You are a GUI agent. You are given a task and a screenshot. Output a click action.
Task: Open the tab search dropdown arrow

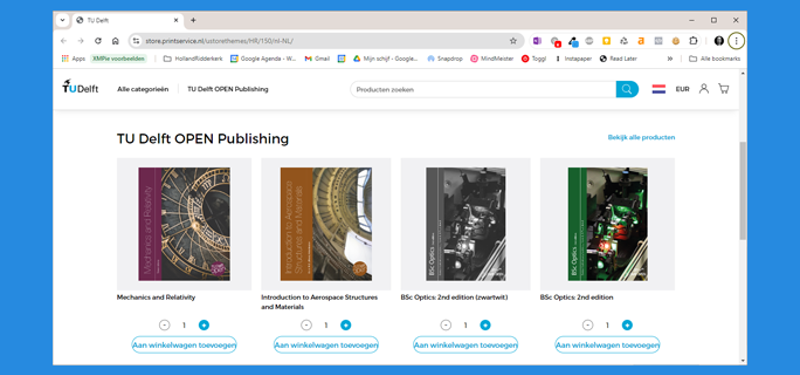tap(62, 20)
